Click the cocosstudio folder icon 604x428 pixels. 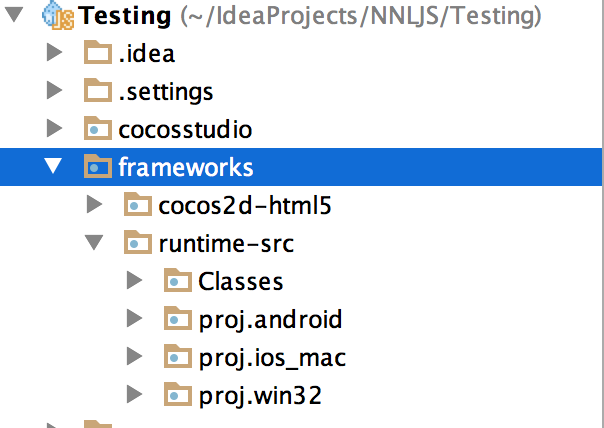[x=97, y=129]
